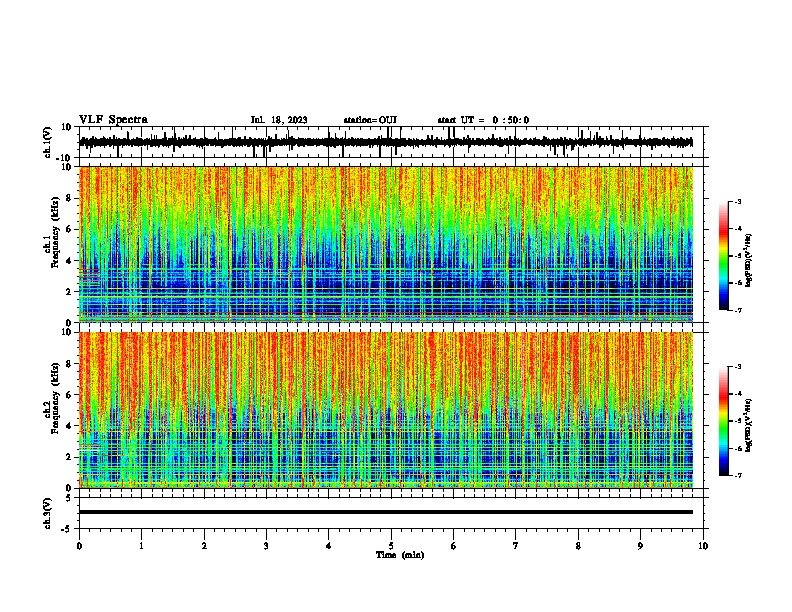This screenshot has width=792, height=612.
Task: Click the "VLF Spectra" plot title
Action: [x=113, y=120]
